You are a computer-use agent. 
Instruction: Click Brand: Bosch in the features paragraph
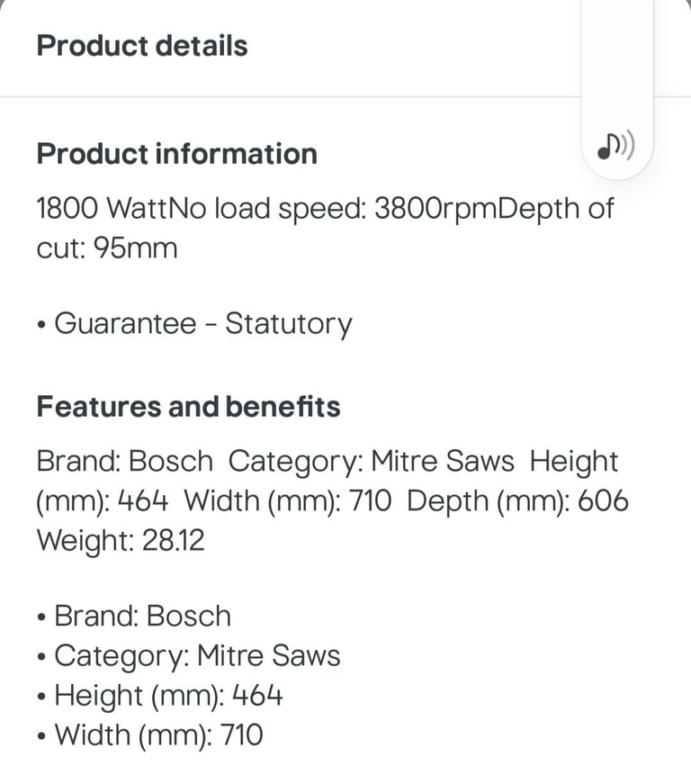coord(125,461)
